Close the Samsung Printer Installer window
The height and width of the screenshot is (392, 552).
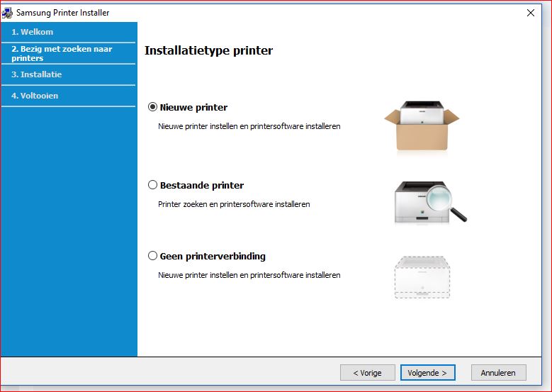coord(531,13)
